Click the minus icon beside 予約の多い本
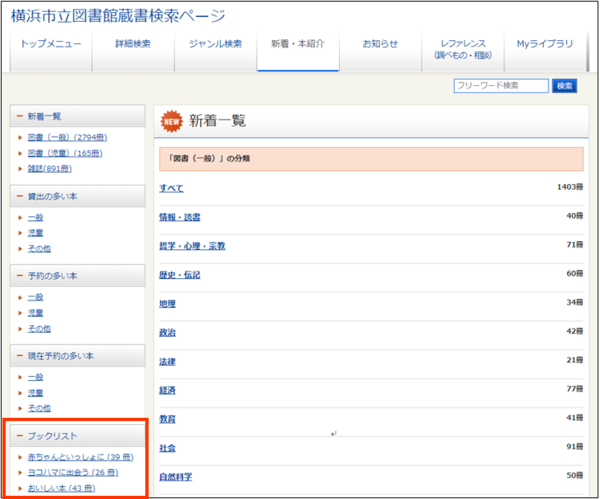This screenshot has height=499, width=600. (20, 276)
